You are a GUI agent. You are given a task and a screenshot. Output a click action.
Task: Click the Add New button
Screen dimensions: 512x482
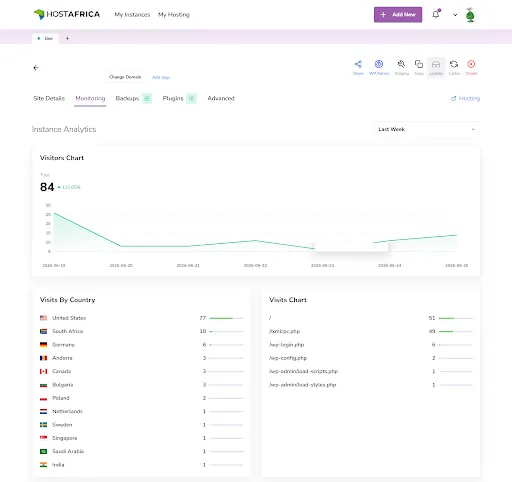click(398, 15)
